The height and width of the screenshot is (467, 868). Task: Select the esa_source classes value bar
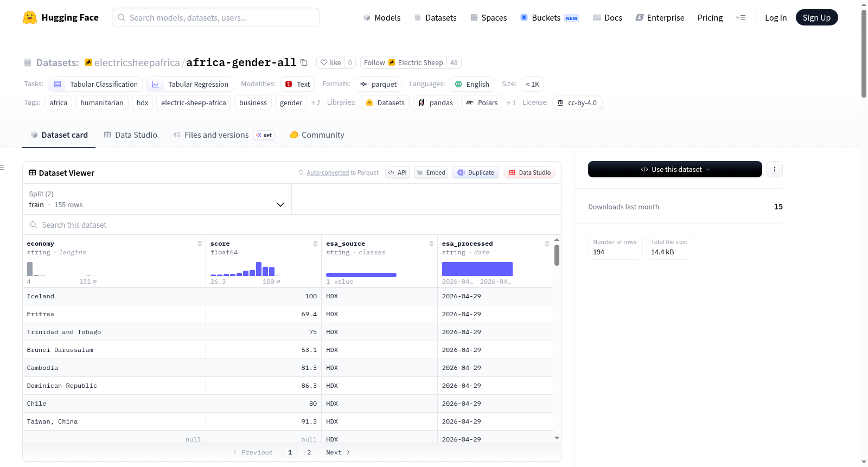(361, 275)
